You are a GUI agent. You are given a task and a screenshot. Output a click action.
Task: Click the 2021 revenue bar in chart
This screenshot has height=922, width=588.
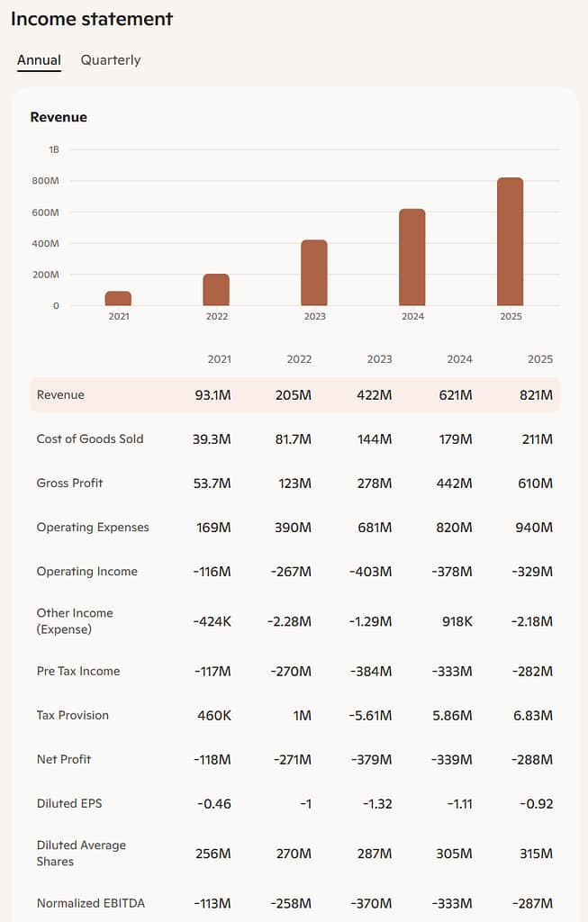click(x=118, y=298)
